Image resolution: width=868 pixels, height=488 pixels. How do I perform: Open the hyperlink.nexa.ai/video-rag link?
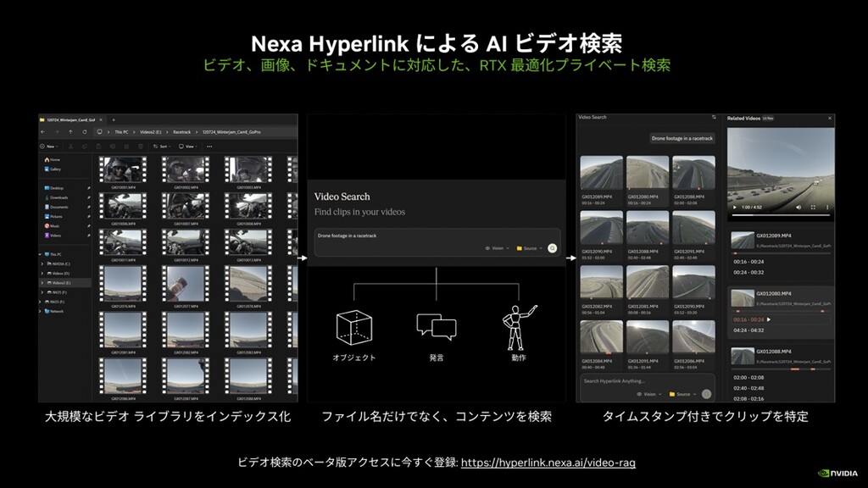click(x=548, y=463)
